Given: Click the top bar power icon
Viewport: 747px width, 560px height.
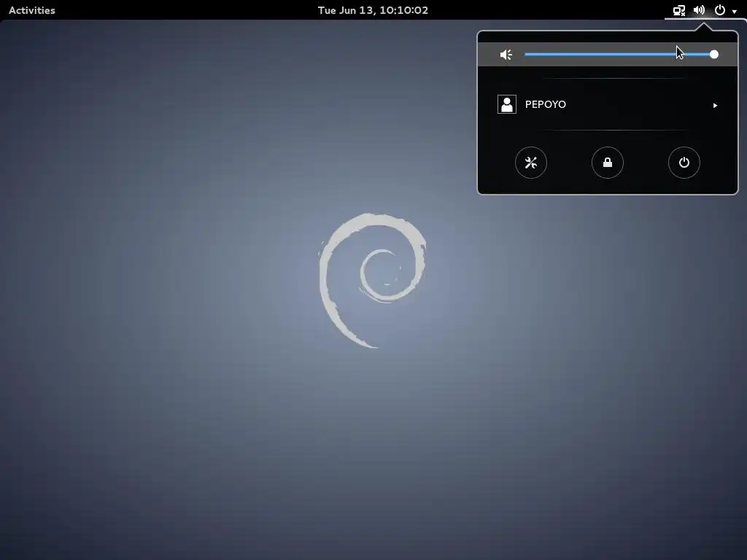Looking at the screenshot, I should 720,10.
